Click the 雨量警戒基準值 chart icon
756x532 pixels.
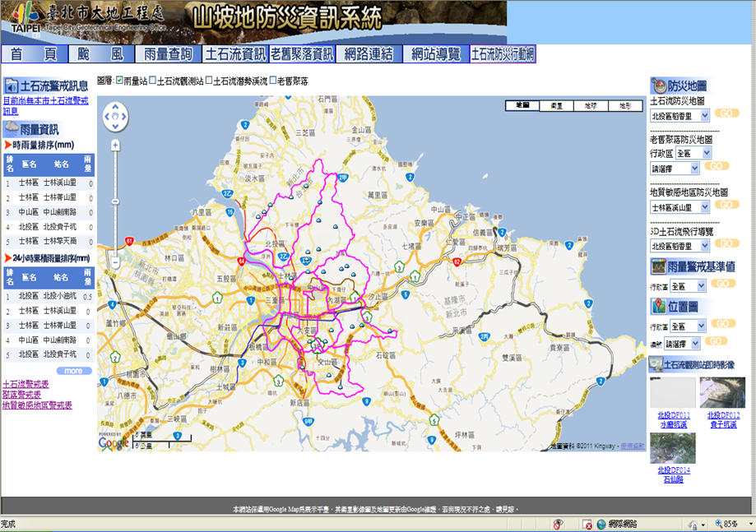pyautogui.click(x=658, y=266)
